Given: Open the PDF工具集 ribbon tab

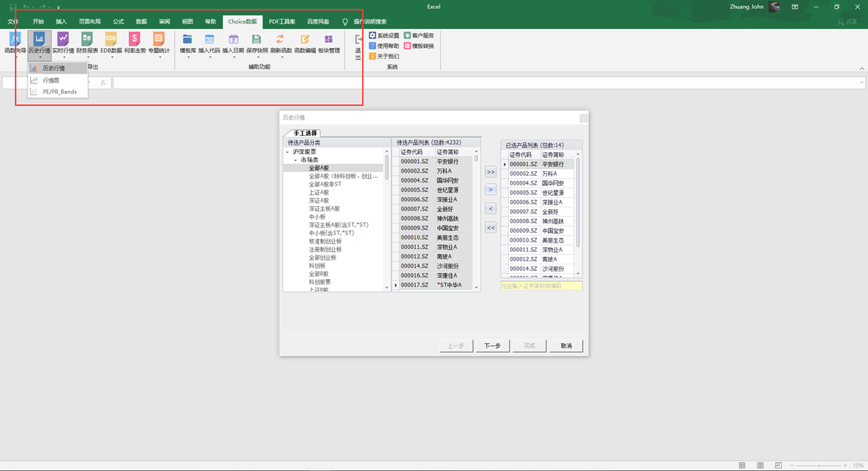Looking at the screenshot, I should (282, 21).
